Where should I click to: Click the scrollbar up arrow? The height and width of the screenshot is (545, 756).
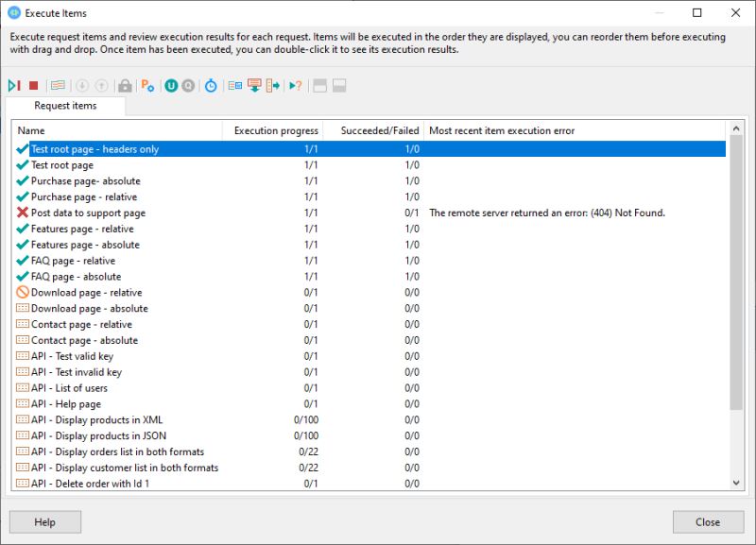pyautogui.click(x=736, y=128)
